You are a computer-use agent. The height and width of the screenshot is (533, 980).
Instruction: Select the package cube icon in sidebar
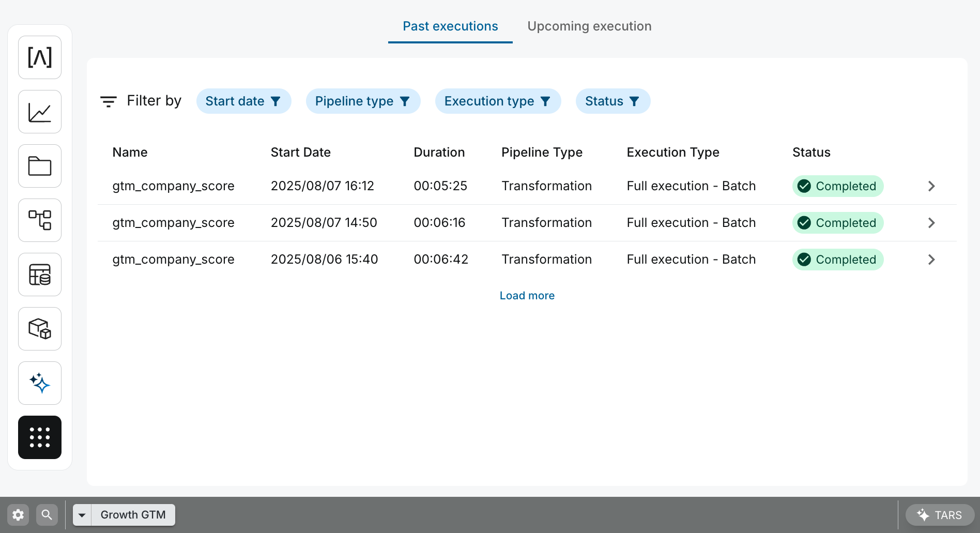(39, 328)
